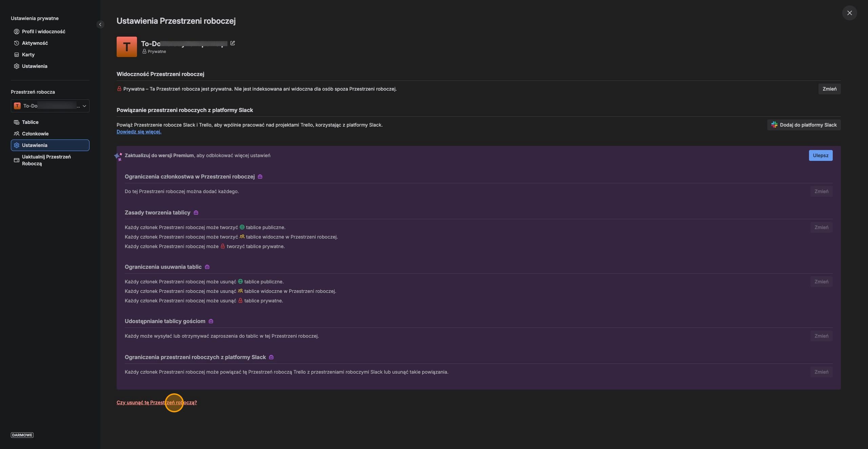Open Uaktualnij Przestrzeń Roboczą
Screen dimensions: 868x449
click(x=50, y=160)
